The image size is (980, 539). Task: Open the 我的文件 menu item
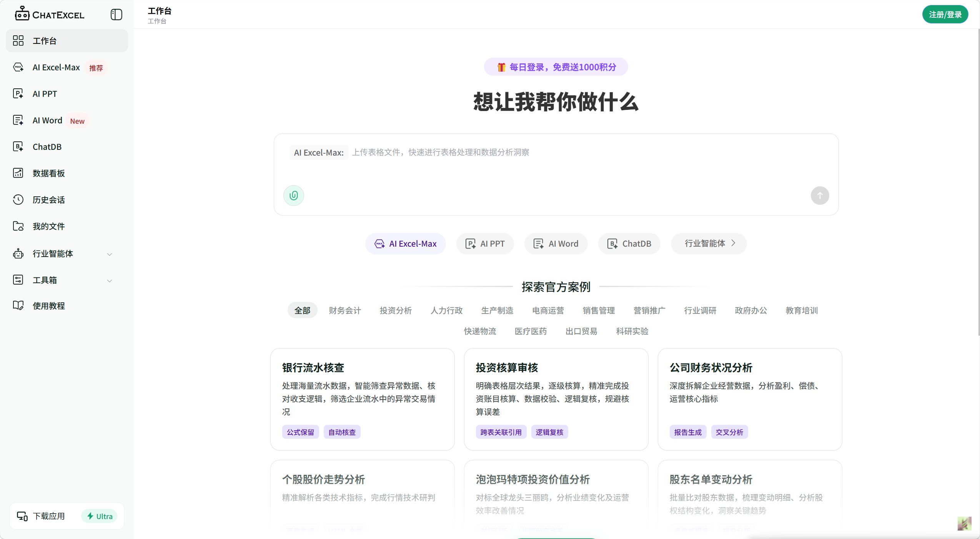click(67, 226)
